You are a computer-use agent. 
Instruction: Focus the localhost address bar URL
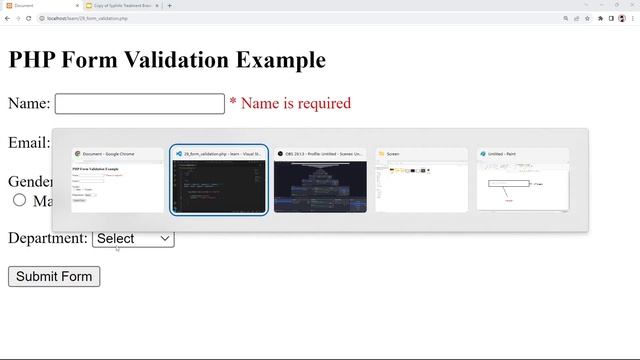[87, 18]
